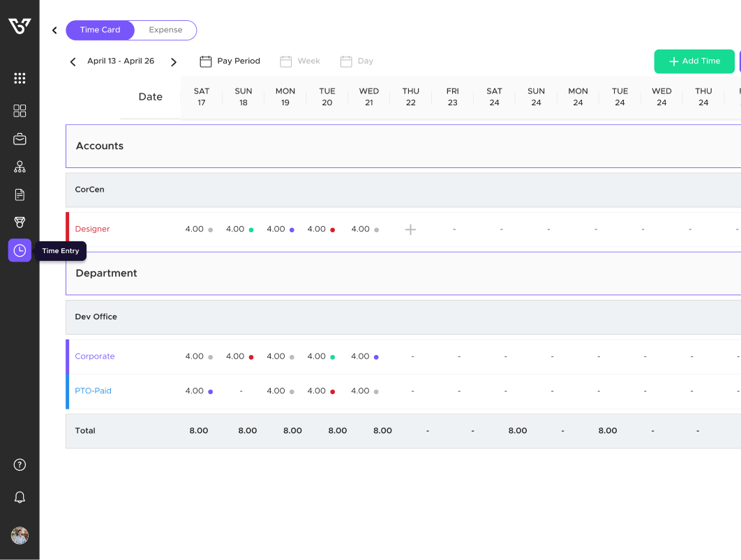Click the org chart icon in sidebar

coord(20,167)
